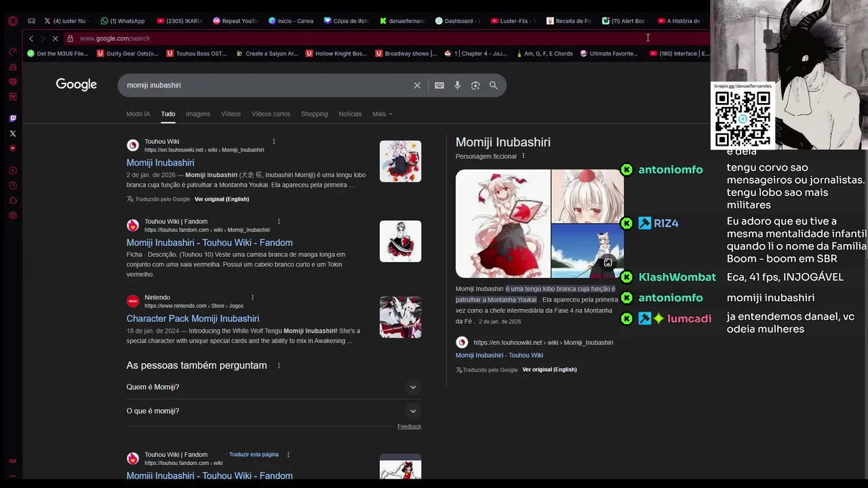Screen dimensions: 868x488
Task: Click 'Ver original (English)' under first result
Action: tap(222, 199)
